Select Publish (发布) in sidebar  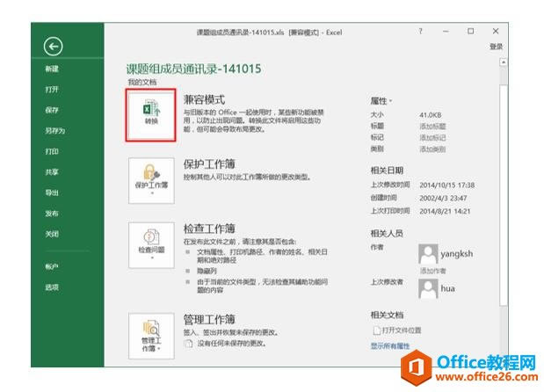pos(52,214)
